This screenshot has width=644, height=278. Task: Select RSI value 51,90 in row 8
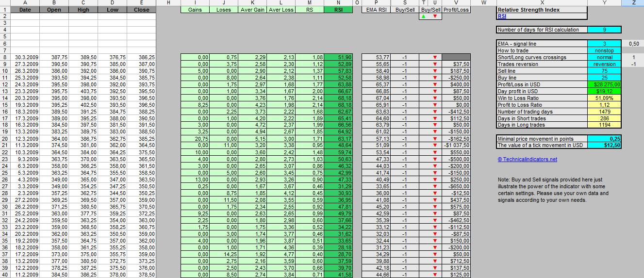tap(338, 57)
